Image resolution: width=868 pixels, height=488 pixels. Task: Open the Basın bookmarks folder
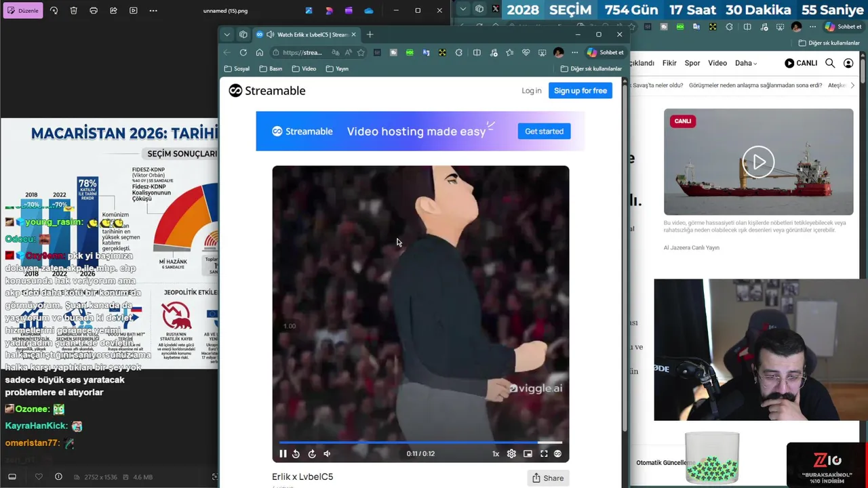pyautogui.click(x=271, y=69)
